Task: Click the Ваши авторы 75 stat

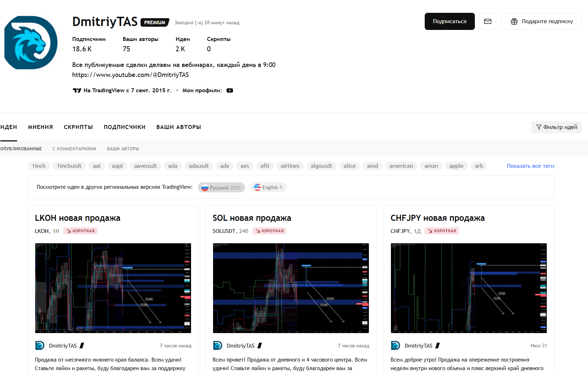Action: (x=141, y=44)
